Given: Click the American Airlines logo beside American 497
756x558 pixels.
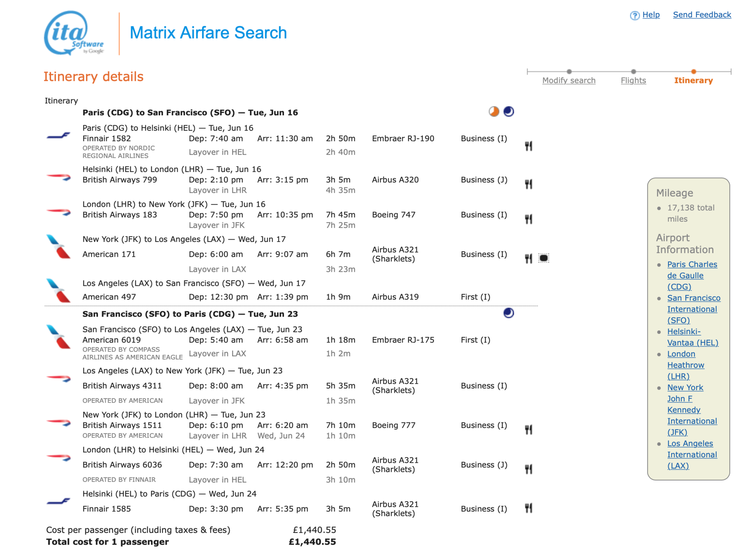Looking at the screenshot, I should point(58,290).
